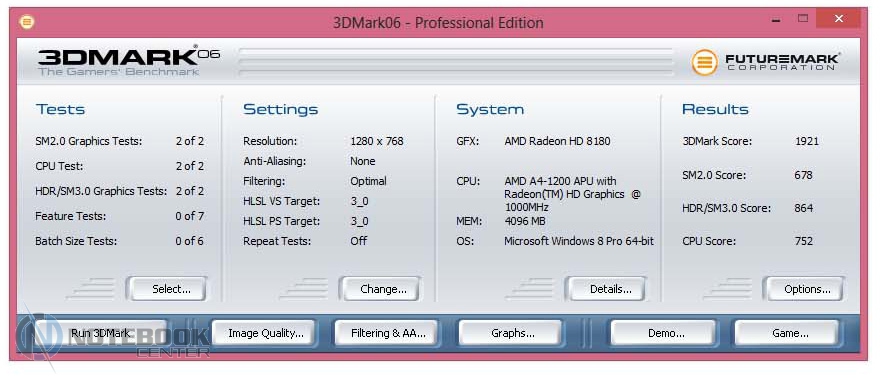882x384 pixels.
Task: Close the 3DMark06 window
Action: [838, 19]
